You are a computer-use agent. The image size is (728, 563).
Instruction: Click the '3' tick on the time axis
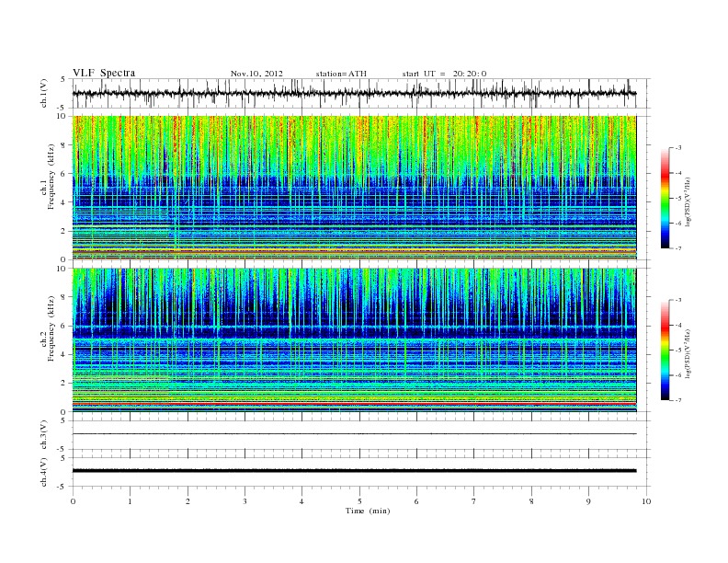tap(245, 501)
